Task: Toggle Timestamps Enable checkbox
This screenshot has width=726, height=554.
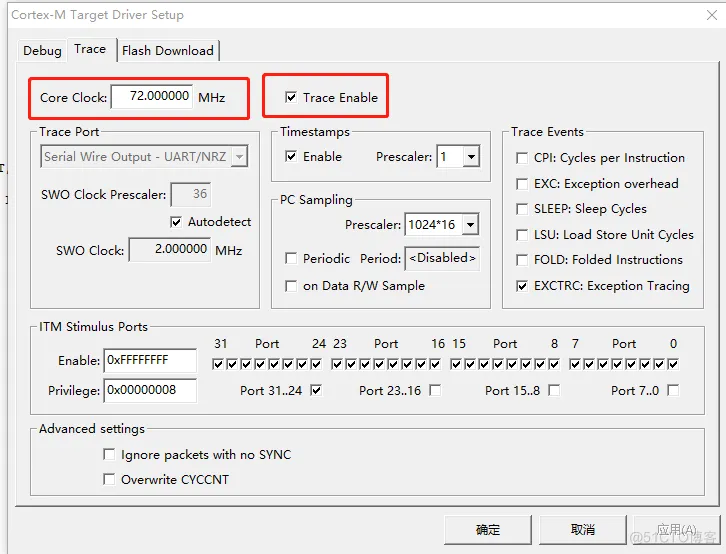Action: 291,156
